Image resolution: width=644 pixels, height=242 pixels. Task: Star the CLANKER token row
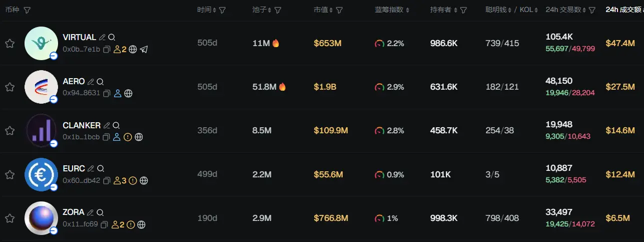point(10,131)
